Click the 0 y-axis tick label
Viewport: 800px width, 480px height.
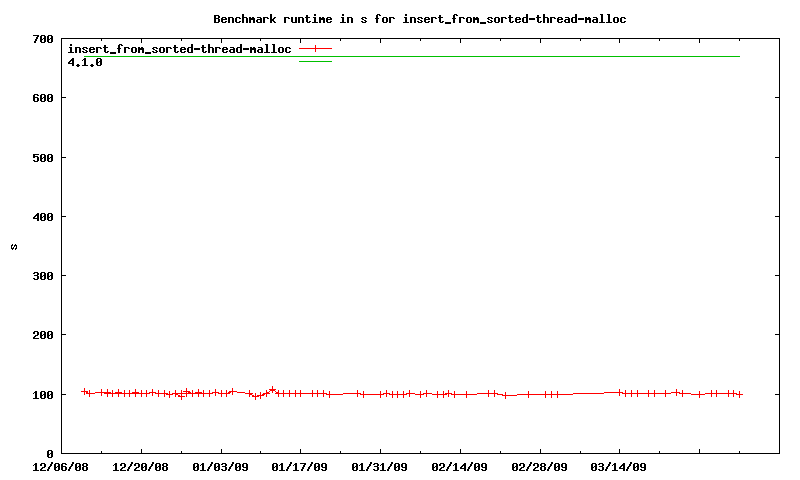[x=49, y=454]
